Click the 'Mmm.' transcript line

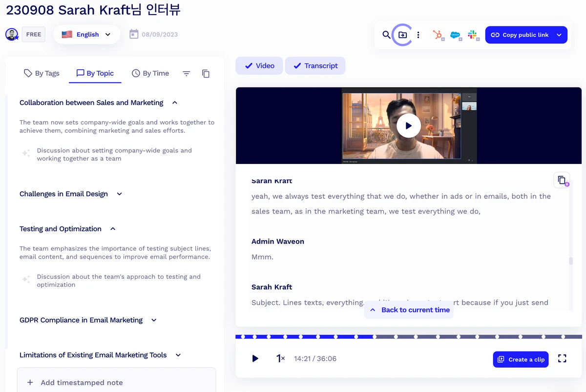point(262,257)
